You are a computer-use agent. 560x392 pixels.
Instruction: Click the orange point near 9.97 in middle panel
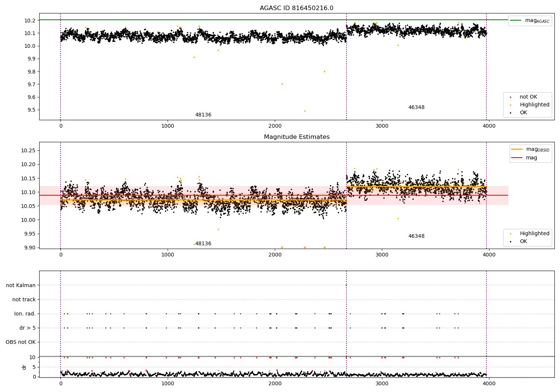pos(218,229)
